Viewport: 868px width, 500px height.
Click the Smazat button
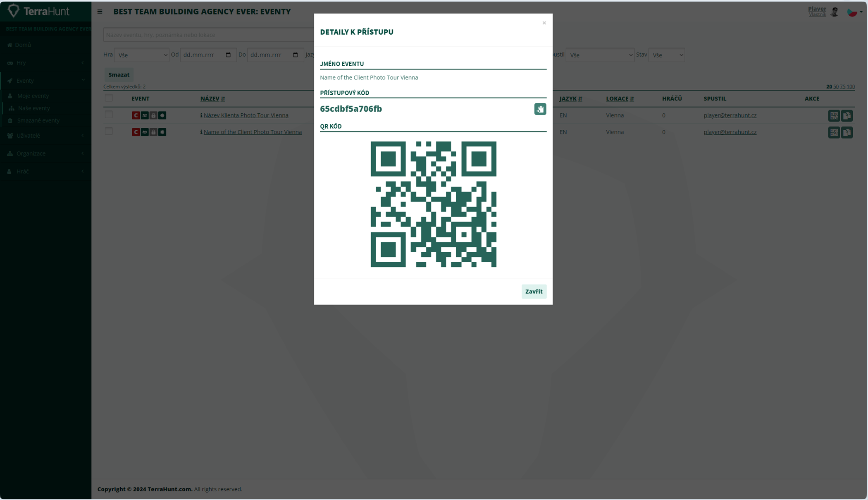click(119, 75)
